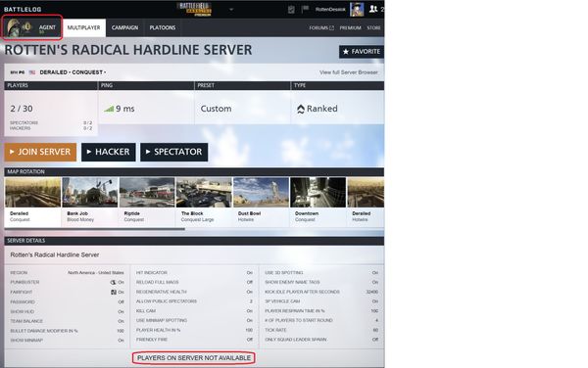Screen dimensions: 588x368
Task: Mark server with the Favorite star
Action: (361, 52)
